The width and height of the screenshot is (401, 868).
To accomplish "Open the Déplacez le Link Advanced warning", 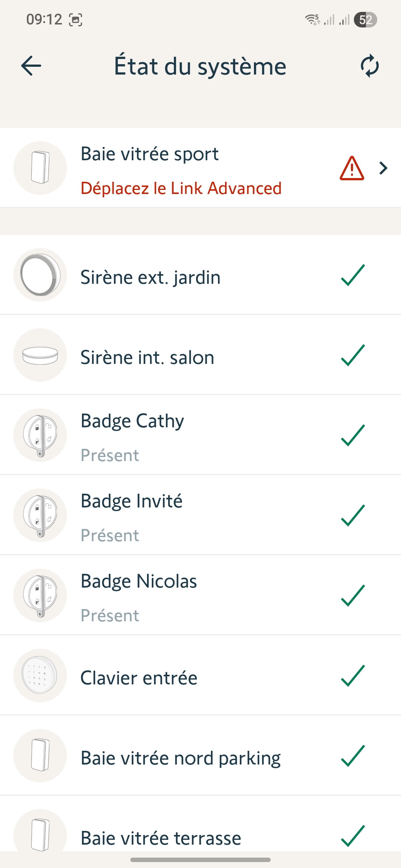I will point(181,188).
